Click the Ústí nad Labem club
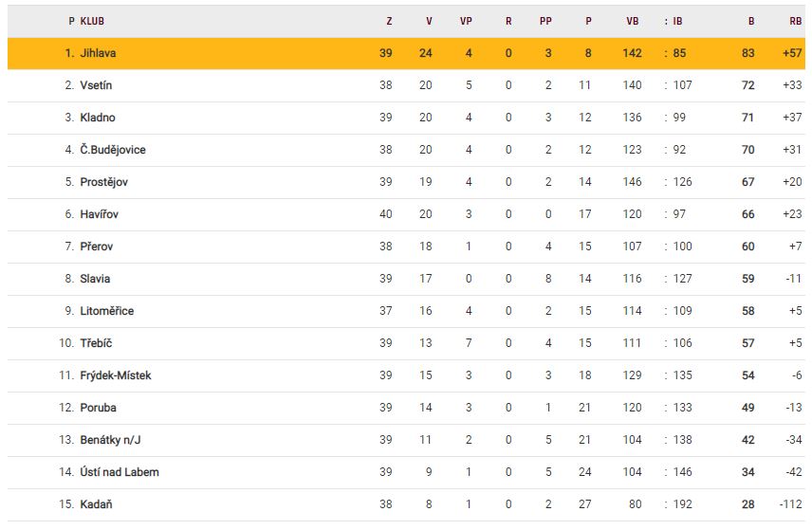This screenshot has height=530, width=812. point(120,472)
